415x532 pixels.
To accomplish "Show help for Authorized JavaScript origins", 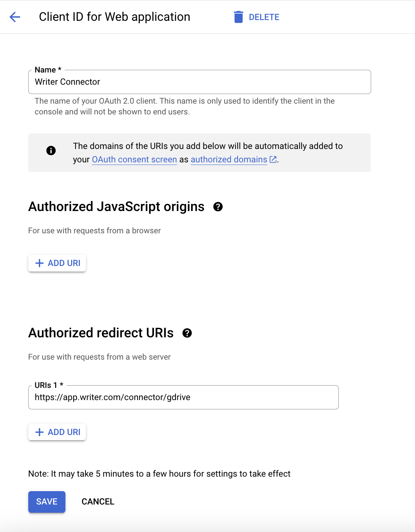I will (218, 207).
